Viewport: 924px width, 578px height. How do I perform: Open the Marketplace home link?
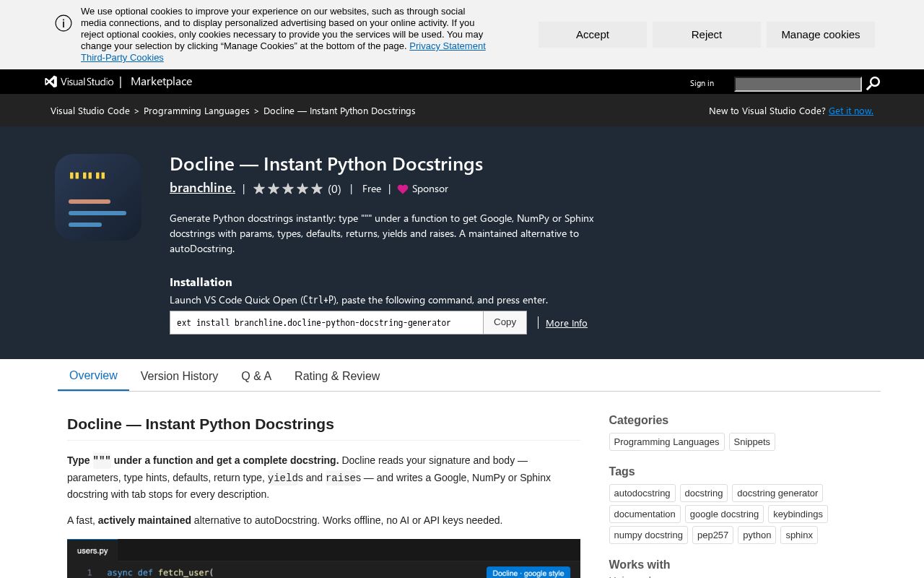(x=162, y=82)
